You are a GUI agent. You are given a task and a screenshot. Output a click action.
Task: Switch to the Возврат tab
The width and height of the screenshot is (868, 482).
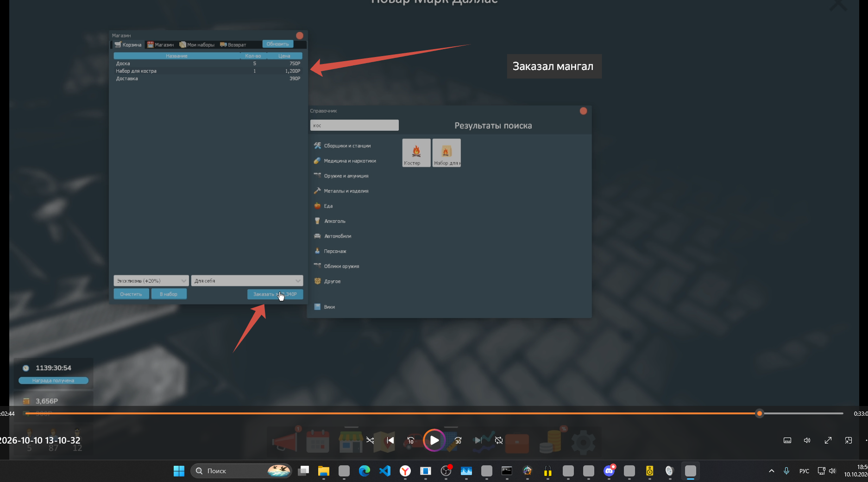point(233,45)
